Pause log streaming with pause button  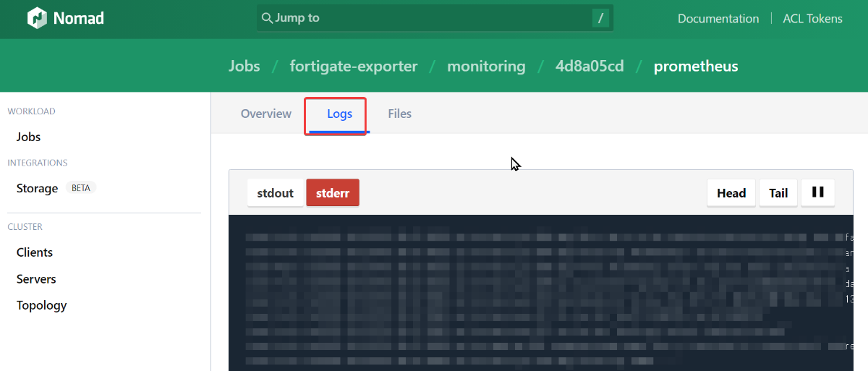click(x=818, y=192)
